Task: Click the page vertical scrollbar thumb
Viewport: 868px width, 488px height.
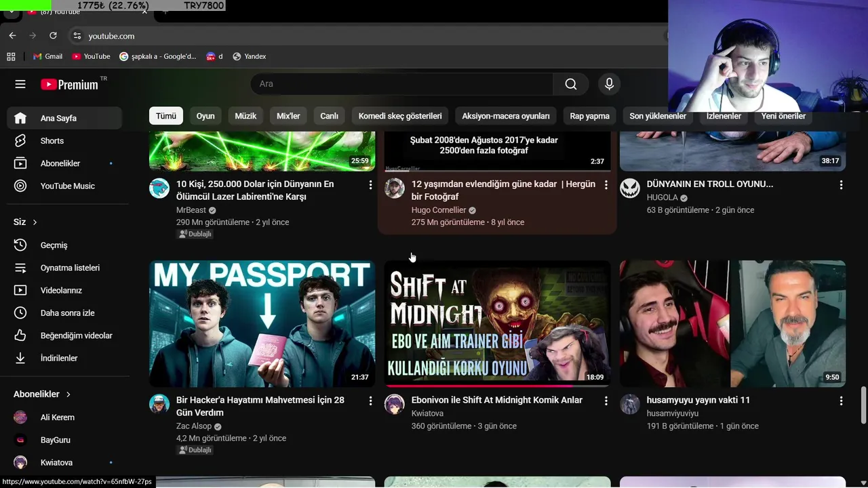Action: 863,405
